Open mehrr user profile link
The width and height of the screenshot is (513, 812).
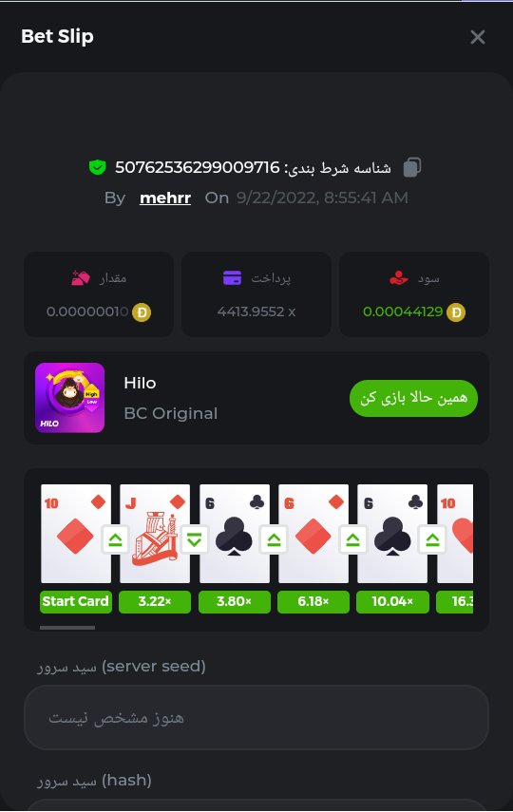165,198
